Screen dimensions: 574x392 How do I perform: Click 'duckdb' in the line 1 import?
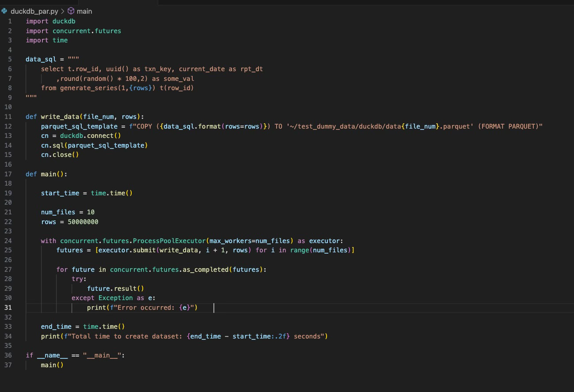(64, 21)
